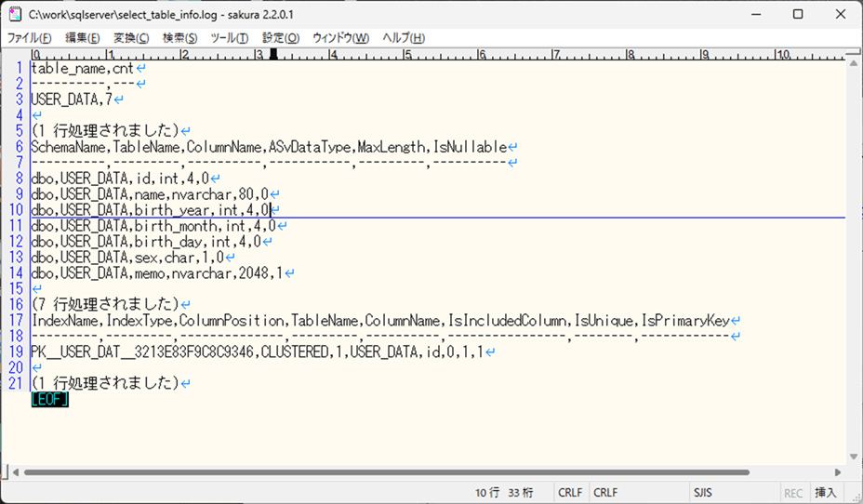
Task: Open the 設定(O) menu
Action: [281, 38]
